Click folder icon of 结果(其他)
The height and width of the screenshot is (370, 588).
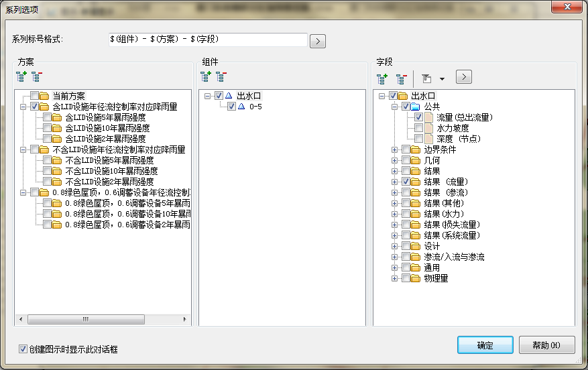[x=415, y=203]
